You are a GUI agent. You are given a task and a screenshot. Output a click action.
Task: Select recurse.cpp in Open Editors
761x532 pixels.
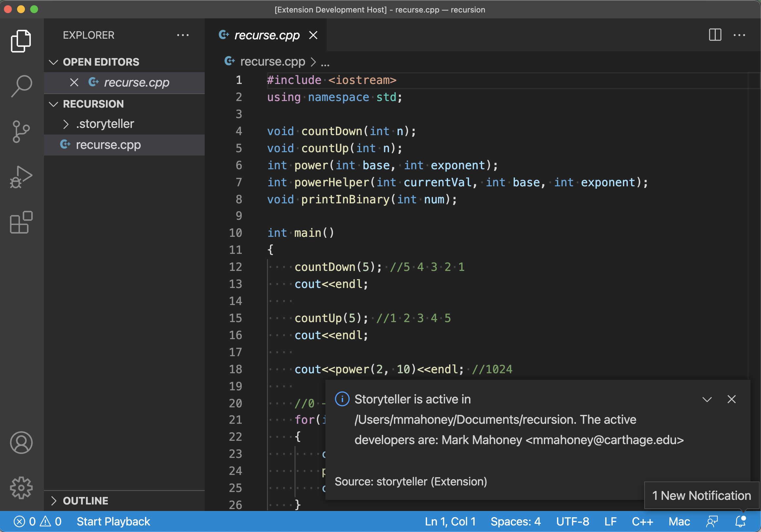124,82
